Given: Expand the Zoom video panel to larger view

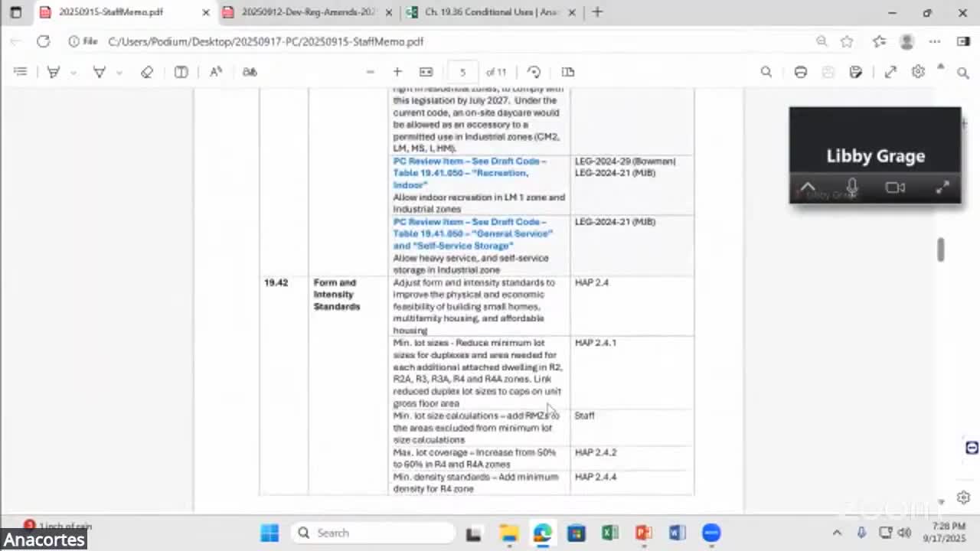Looking at the screenshot, I should click(942, 187).
